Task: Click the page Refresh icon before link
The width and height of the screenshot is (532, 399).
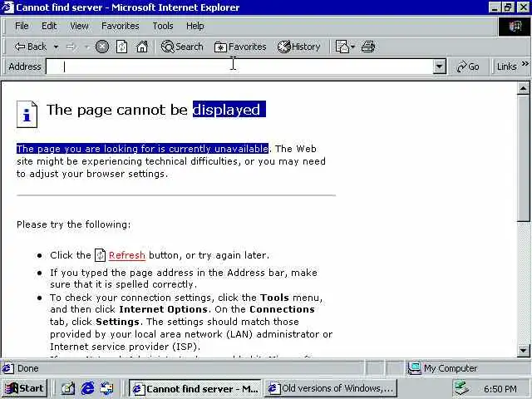Action: click(x=100, y=255)
